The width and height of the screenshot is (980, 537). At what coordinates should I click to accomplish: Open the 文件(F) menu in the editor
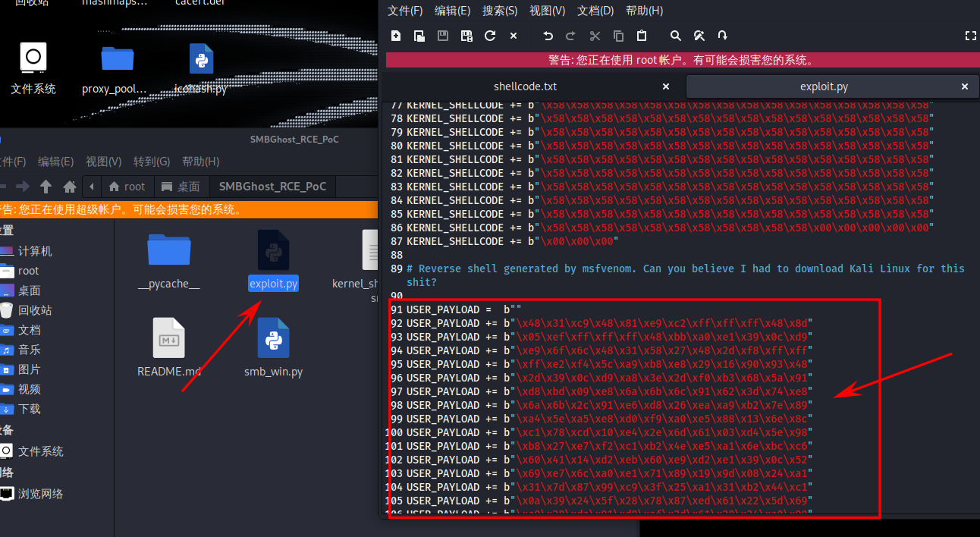click(405, 11)
